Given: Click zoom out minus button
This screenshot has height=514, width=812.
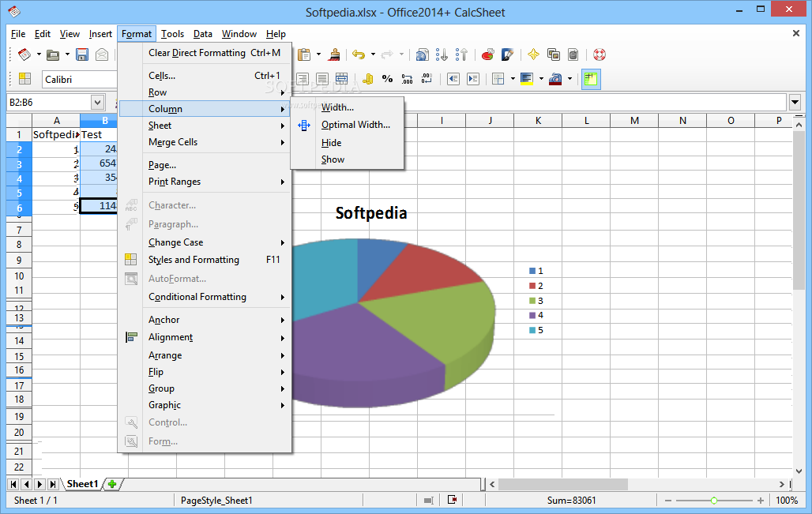Looking at the screenshot, I should (668, 501).
